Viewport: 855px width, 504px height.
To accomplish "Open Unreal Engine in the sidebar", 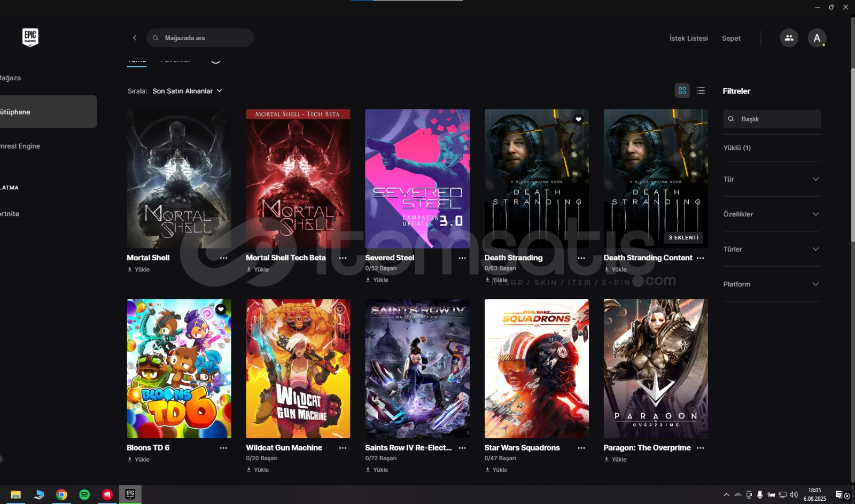I will 20,146.
